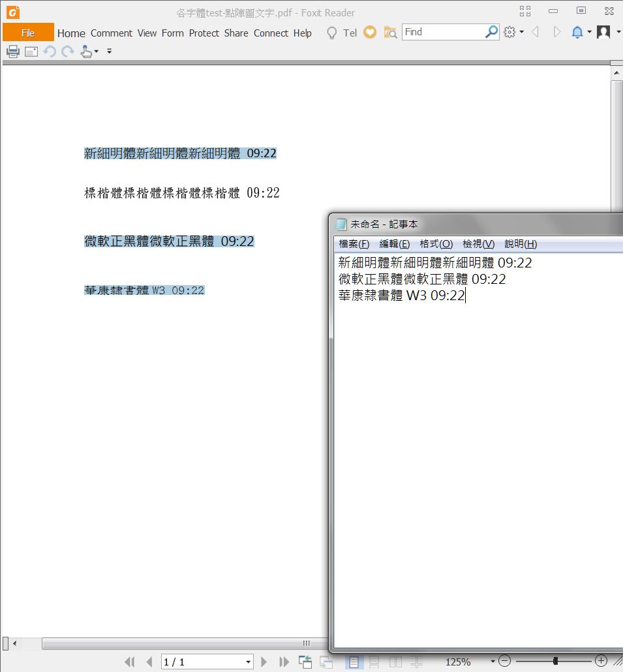
Task: Expand the dropdown arrow next to gear icon
Action: pyautogui.click(x=521, y=32)
